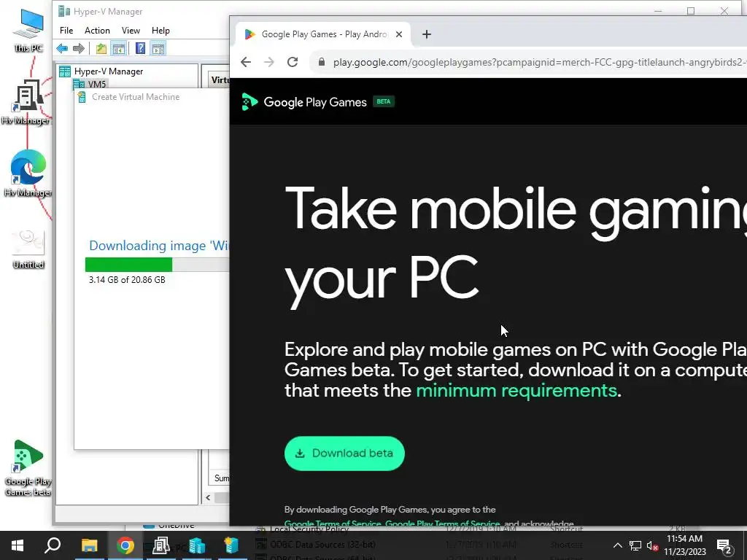Click Chrome's forward navigation arrow
The image size is (747, 560).
click(x=269, y=62)
